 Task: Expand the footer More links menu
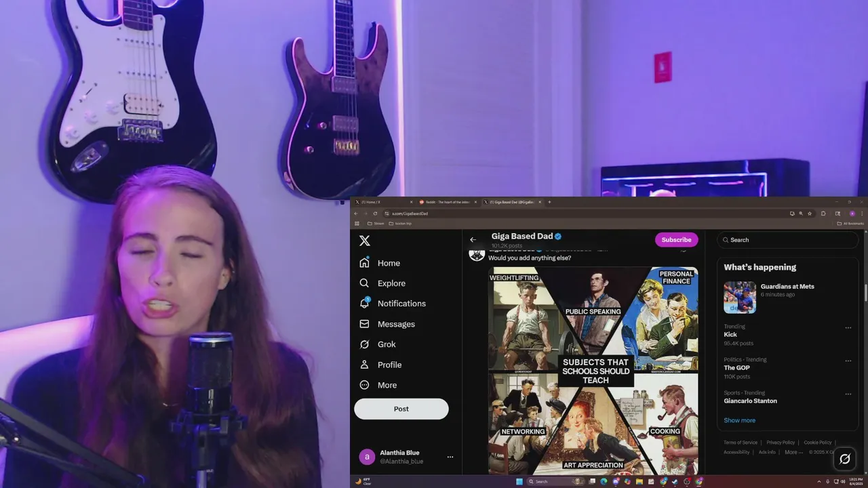coord(793,452)
